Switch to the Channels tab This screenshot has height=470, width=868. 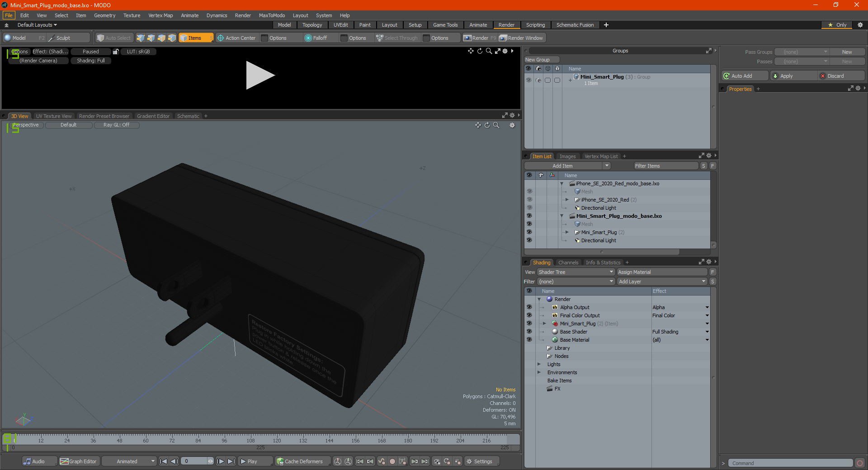[x=568, y=263]
